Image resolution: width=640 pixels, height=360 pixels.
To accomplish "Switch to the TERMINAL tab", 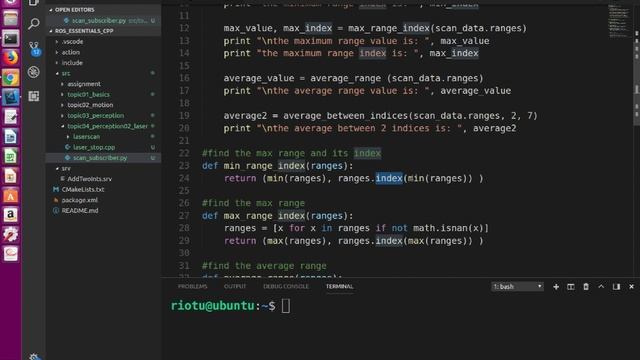I will tap(339, 287).
